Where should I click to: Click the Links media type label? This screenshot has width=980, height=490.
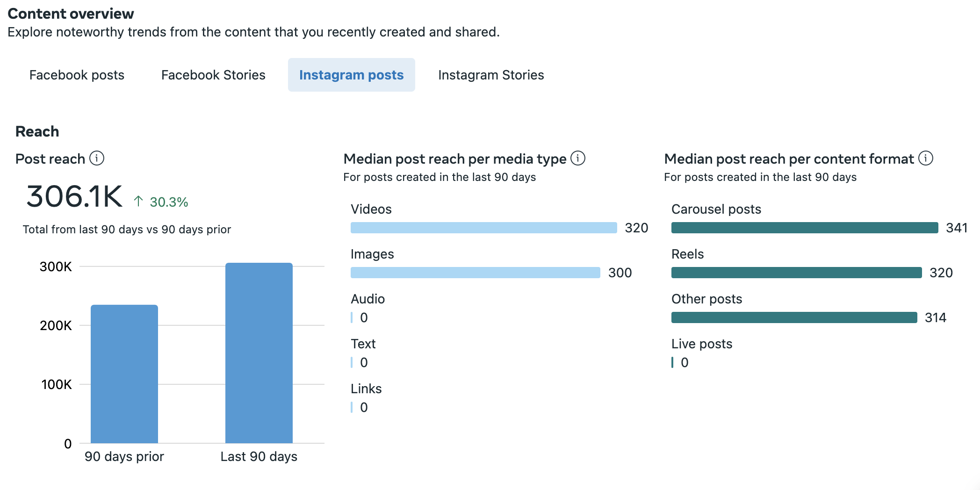(x=366, y=389)
